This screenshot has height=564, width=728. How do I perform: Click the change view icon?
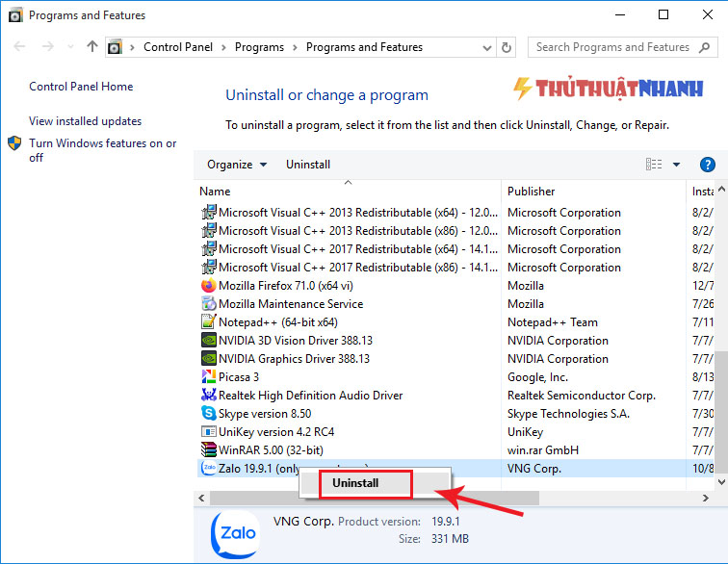pos(654,165)
